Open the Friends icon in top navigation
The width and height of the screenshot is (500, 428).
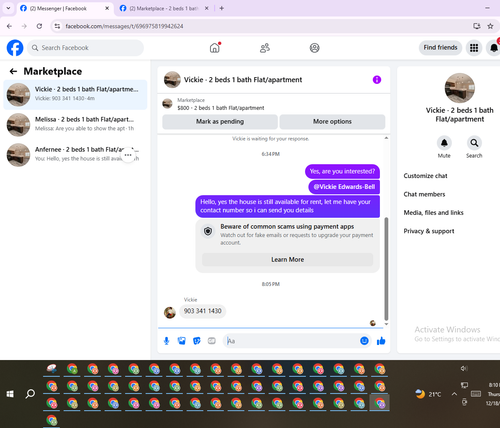(x=265, y=48)
